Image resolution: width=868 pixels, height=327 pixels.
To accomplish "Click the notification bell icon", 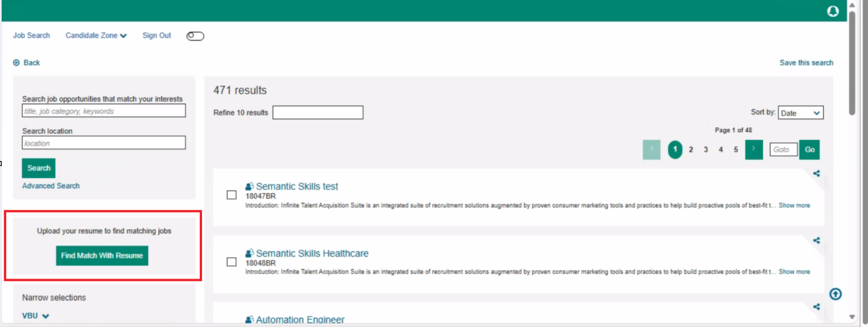I will click(832, 11).
